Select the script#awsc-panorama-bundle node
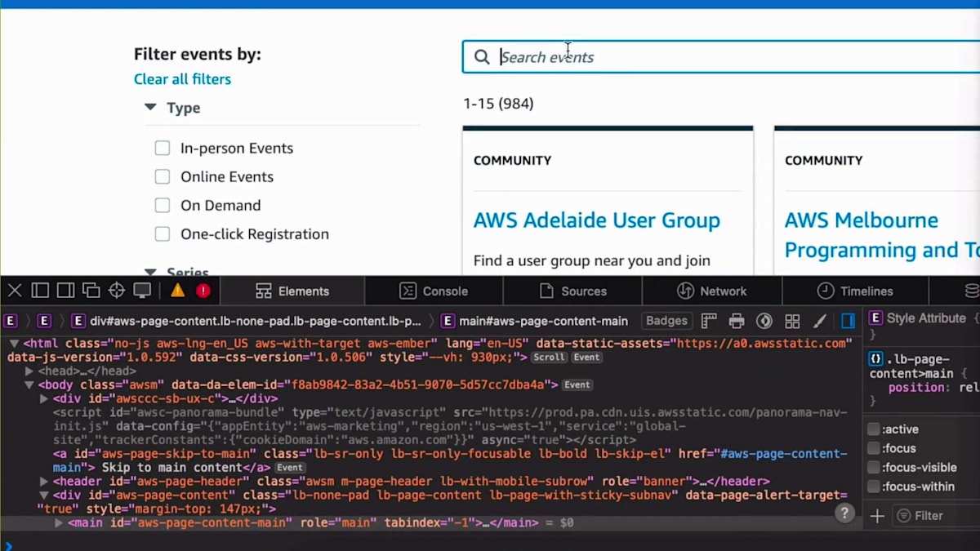This screenshot has width=980, height=551. point(451,426)
